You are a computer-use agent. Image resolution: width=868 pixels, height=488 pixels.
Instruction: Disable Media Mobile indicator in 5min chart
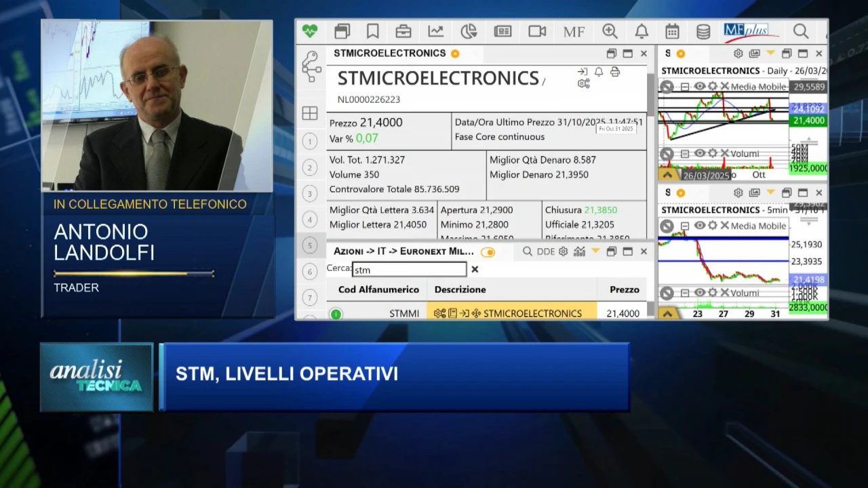coord(667,226)
